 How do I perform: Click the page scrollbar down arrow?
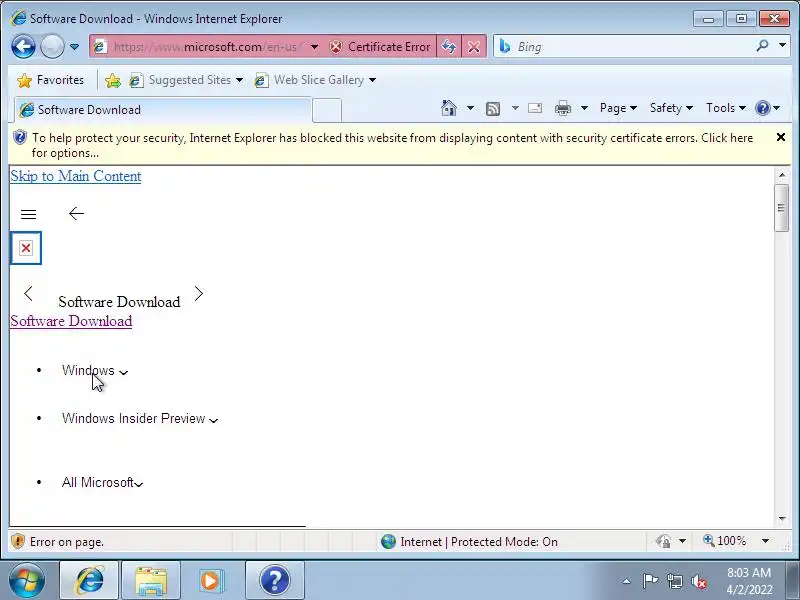click(x=782, y=519)
